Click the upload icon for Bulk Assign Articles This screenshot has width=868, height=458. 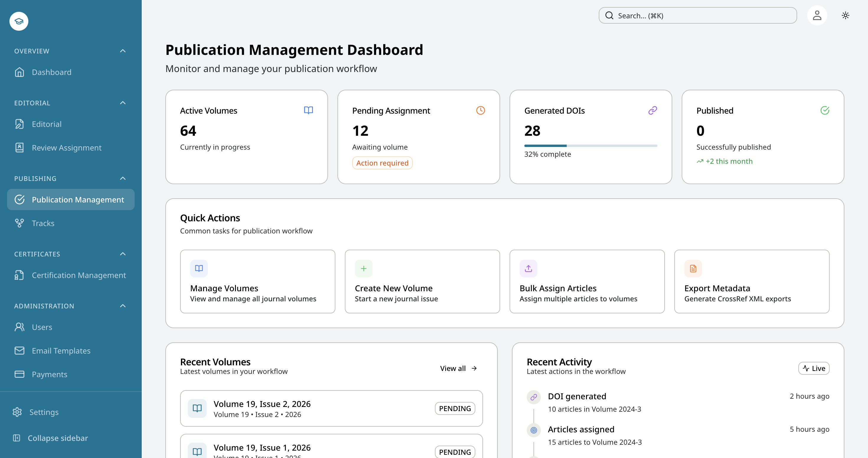[528, 269]
